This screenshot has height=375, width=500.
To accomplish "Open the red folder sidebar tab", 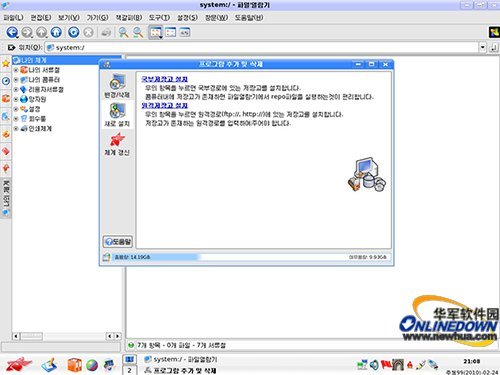I will click(x=6, y=98).
